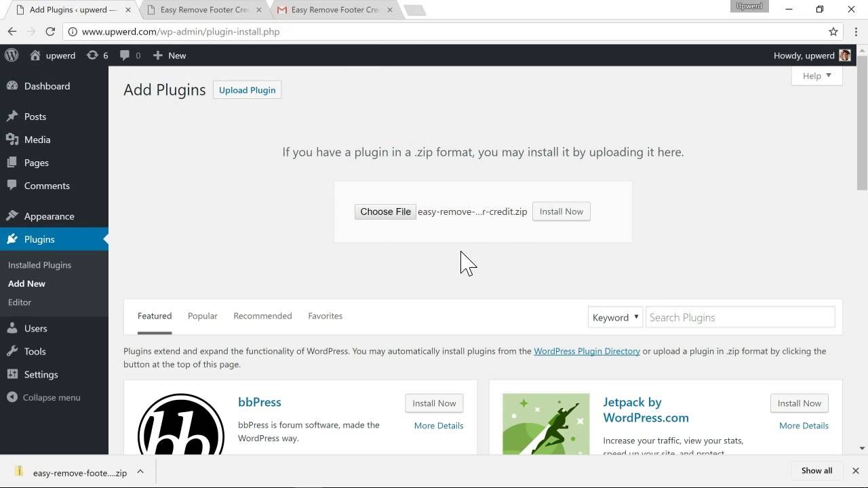The width and height of the screenshot is (868, 488).
Task: Install the bbPress plugin
Action: pyautogui.click(x=434, y=403)
